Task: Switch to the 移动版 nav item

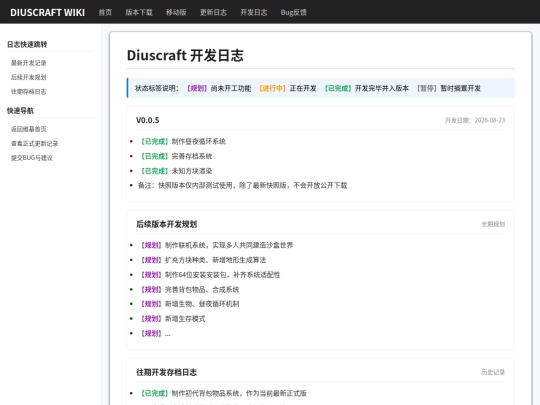Action: tap(176, 12)
